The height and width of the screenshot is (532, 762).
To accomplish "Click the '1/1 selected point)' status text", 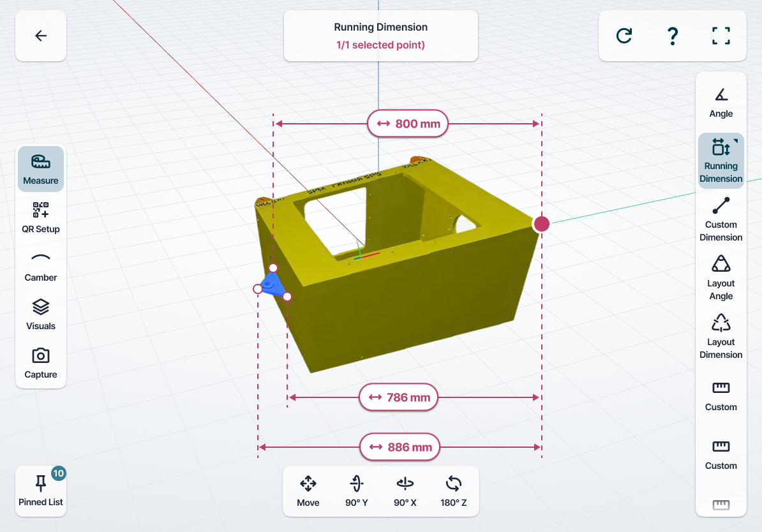I will [380, 45].
